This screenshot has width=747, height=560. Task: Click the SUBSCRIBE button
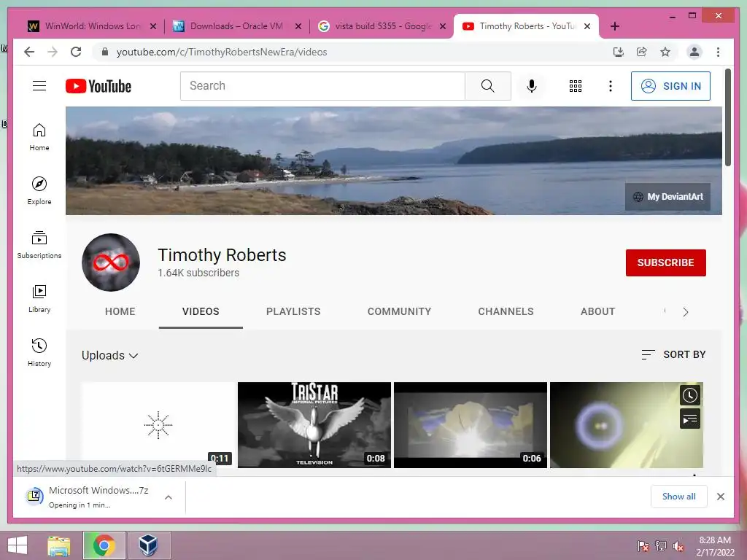click(x=665, y=262)
